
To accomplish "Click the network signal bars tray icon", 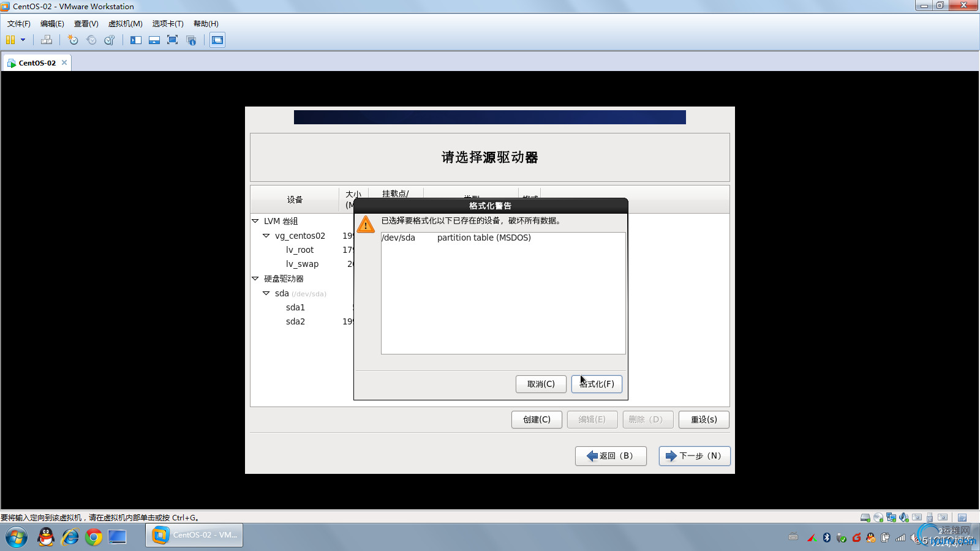I will [x=900, y=538].
